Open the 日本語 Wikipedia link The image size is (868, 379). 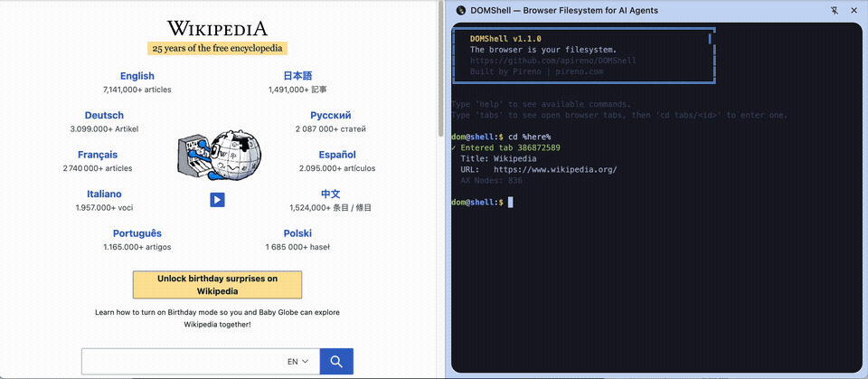297,76
